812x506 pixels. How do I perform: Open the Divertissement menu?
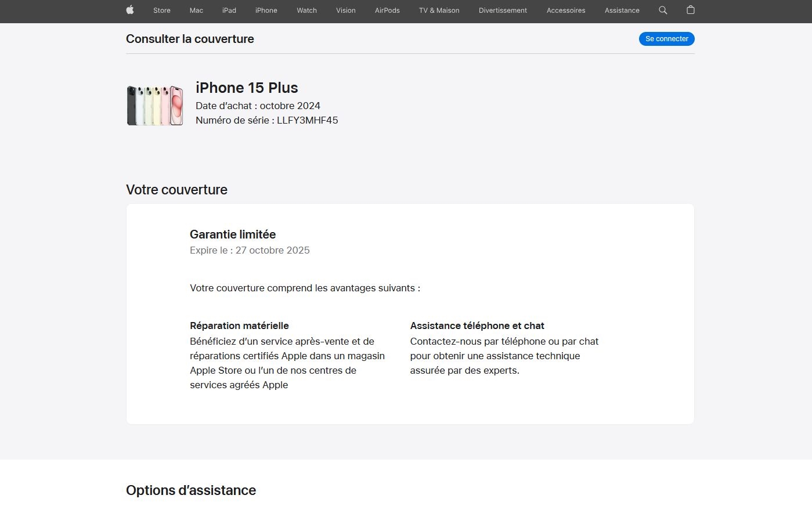tap(503, 10)
